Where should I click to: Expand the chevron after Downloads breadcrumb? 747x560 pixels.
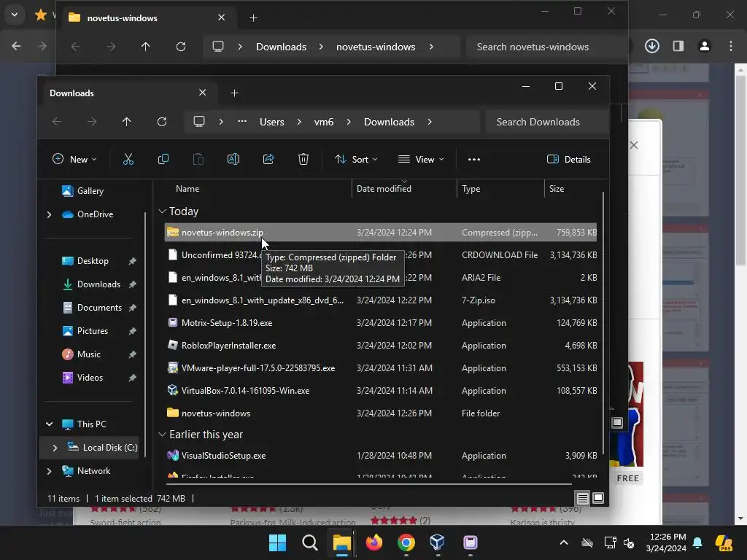pyautogui.click(x=430, y=122)
